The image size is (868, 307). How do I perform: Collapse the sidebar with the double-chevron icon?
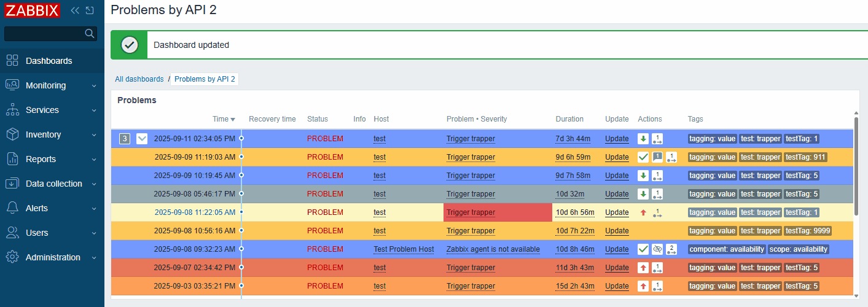pos(75,10)
